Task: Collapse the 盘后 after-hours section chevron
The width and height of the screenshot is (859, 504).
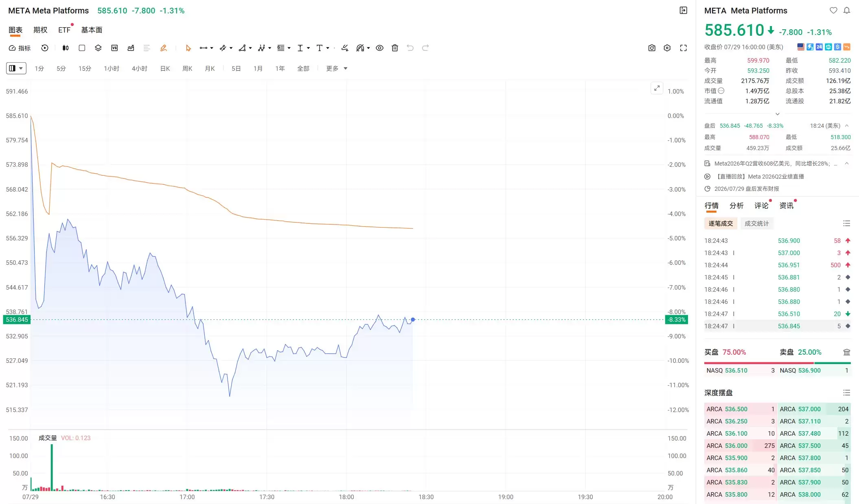Action: [x=847, y=126]
